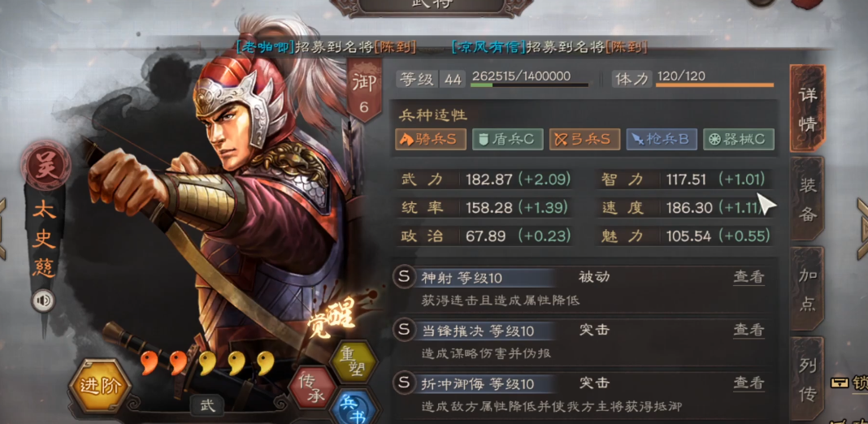Select the 御 6 banner badge
The width and height of the screenshot is (868, 424).
coord(364,93)
